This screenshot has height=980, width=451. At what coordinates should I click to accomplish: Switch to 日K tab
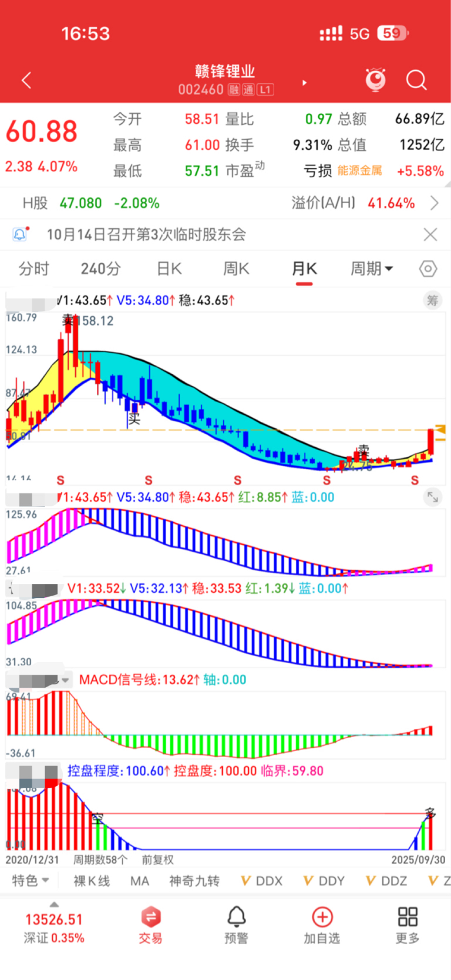point(169,269)
